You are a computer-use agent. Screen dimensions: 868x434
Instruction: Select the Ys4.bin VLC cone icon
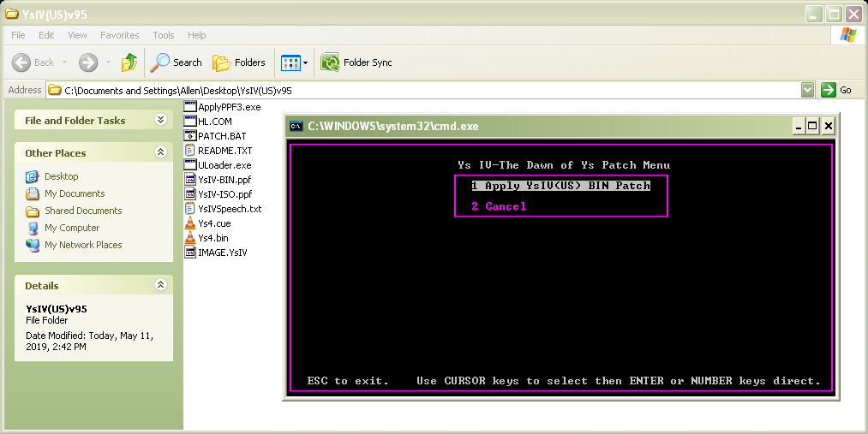pyautogui.click(x=190, y=238)
